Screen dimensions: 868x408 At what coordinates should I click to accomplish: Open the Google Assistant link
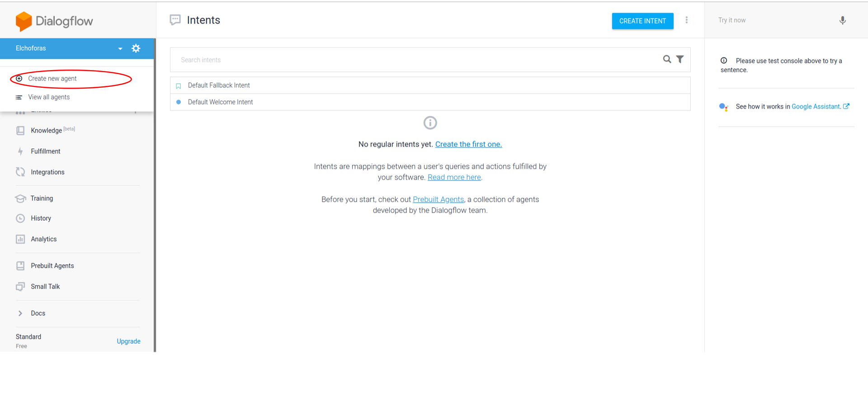click(x=816, y=107)
